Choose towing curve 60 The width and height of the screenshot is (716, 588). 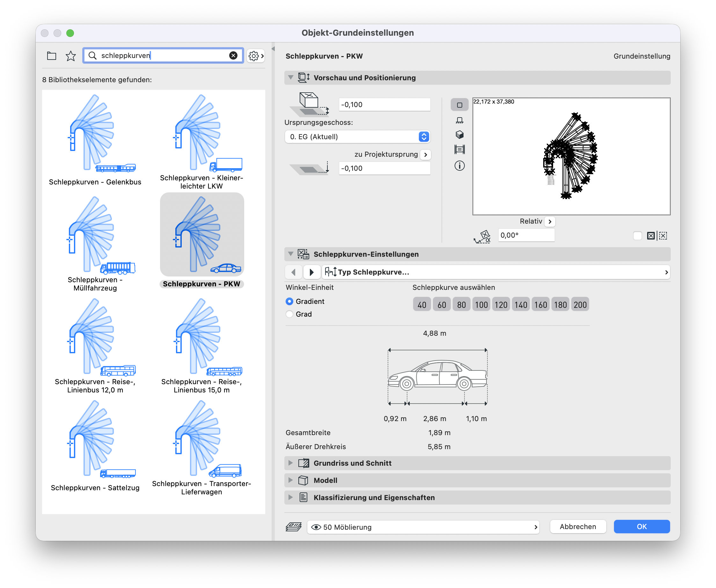pyautogui.click(x=442, y=305)
